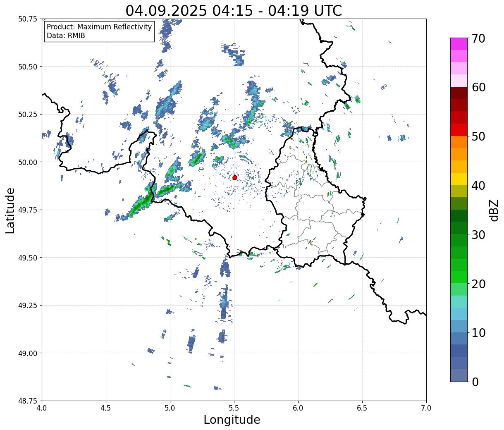Pick the top magenta colorbar segment
This screenshot has width=504, height=430.
coord(459,44)
